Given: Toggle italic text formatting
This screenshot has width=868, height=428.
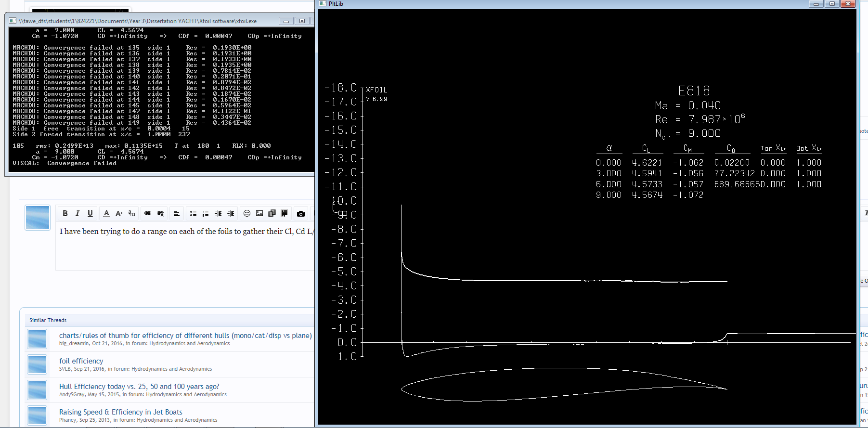Looking at the screenshot, I should click(x=78, y=213).
